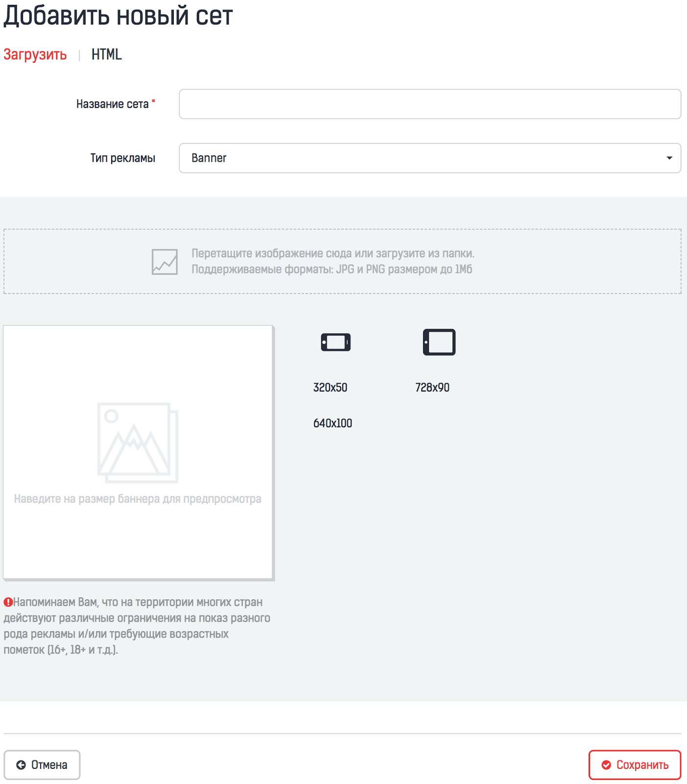Screen dimensions: 687x784
Task: Click the Название сета field label
Action: click(112, 104)
